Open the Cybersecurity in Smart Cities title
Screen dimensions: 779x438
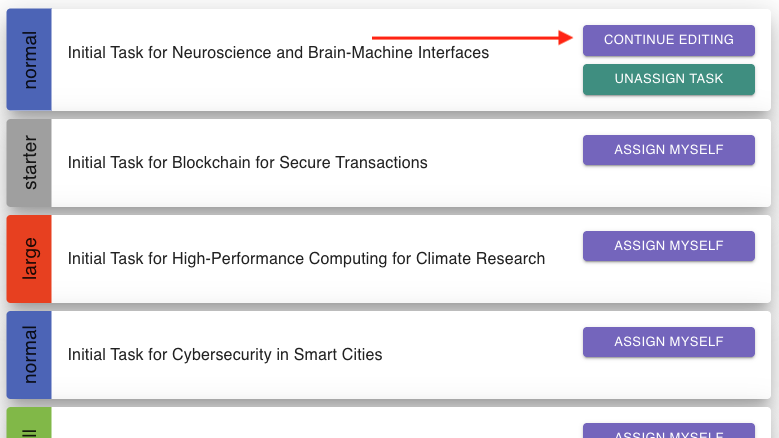(225, 354)
